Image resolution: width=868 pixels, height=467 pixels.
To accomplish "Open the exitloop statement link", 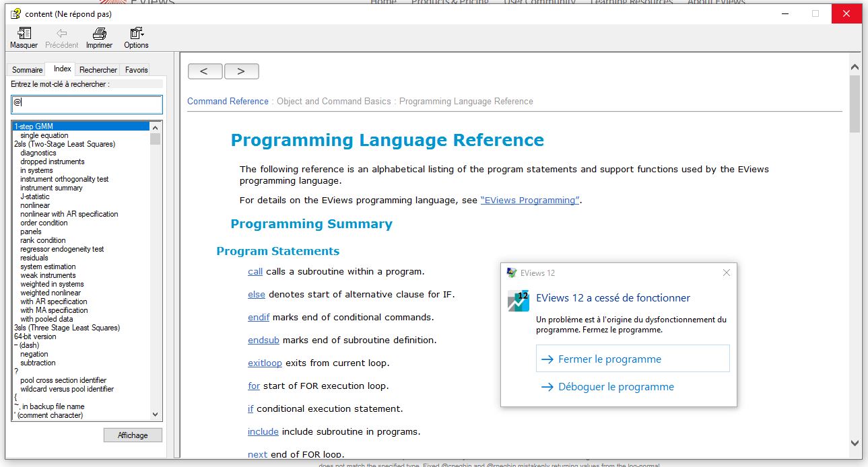I will [x=265, y=363].
